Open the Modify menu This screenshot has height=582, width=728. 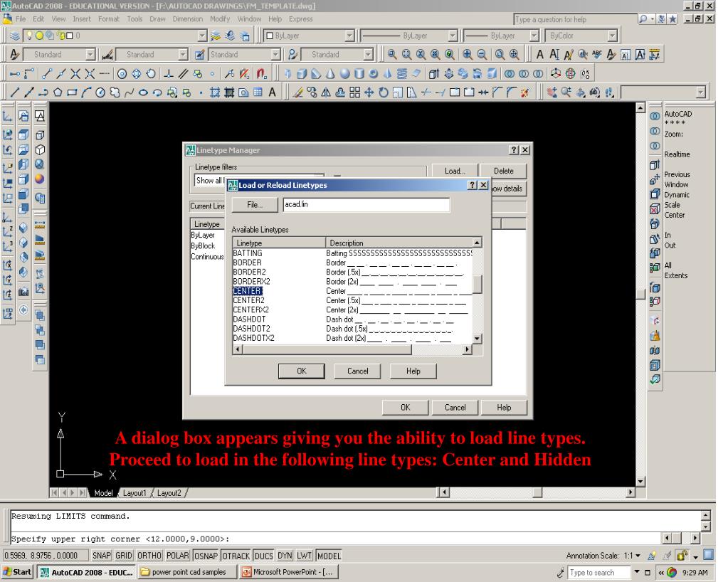pos(220,19)
